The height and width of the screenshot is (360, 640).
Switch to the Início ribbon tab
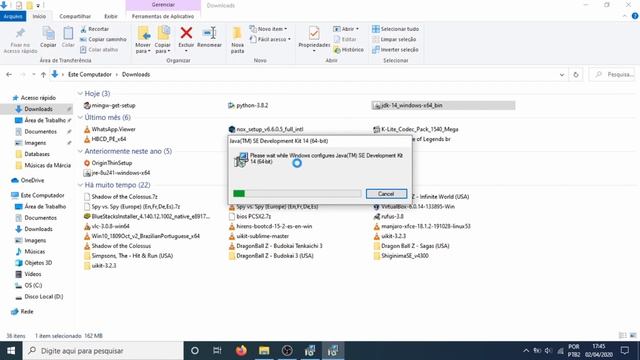tap(39, 16)
